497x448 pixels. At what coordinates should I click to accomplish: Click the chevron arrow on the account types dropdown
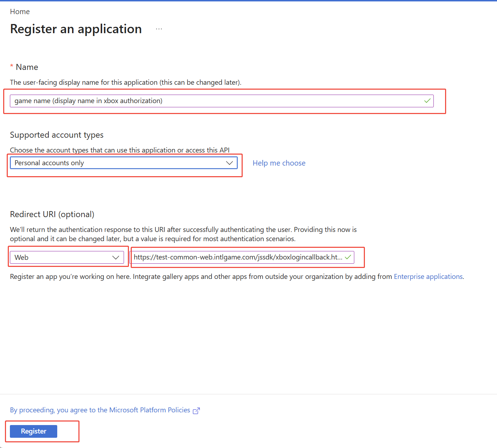coord(229,163)
